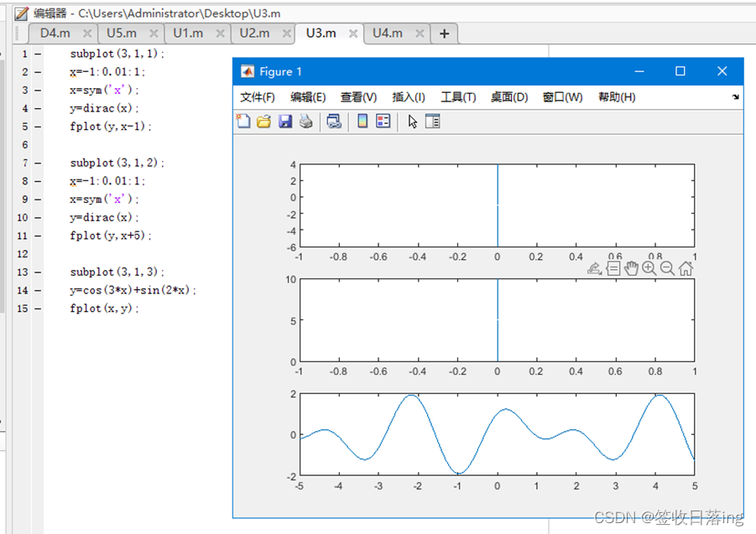Click the Link Plot icon
The height and width of the screenshot is (534, 756).
336,122
